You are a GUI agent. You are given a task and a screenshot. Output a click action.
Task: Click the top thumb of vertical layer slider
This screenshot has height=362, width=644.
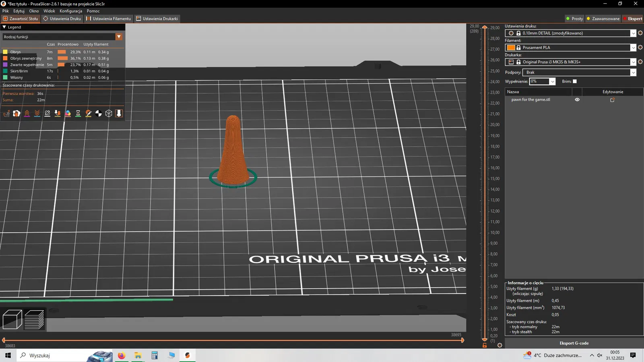(485, 27)
